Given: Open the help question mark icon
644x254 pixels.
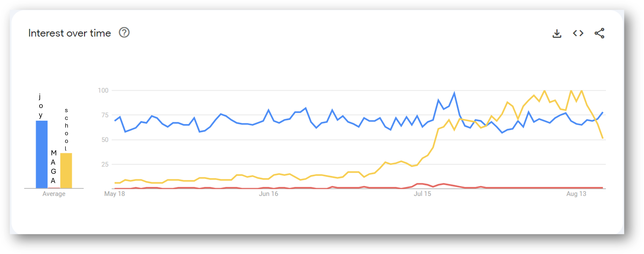Looking at the screenshot, I should (x=124, y=33).
